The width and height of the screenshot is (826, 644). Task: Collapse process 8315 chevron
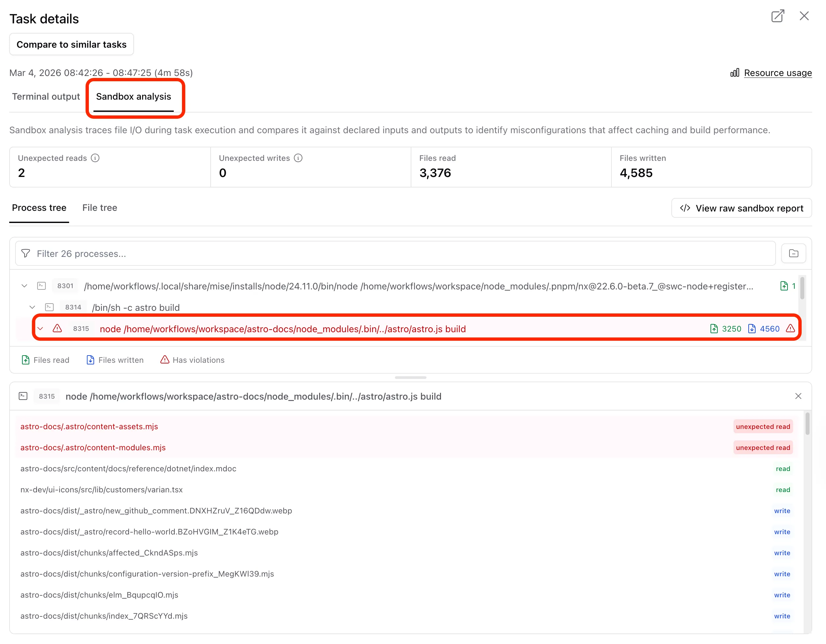[40, 329]
